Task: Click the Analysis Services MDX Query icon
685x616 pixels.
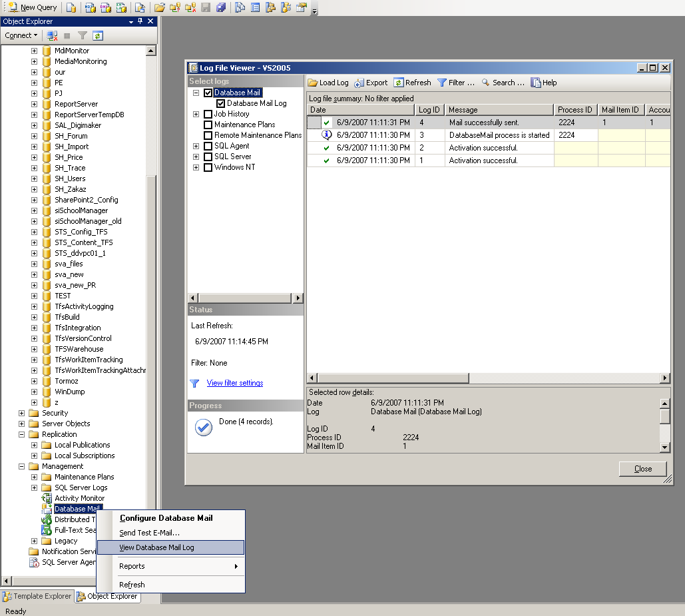Action: (91, 7)
